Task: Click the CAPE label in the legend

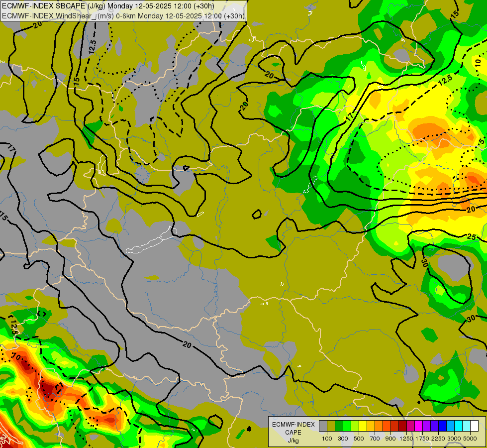Action: point(293,432)
